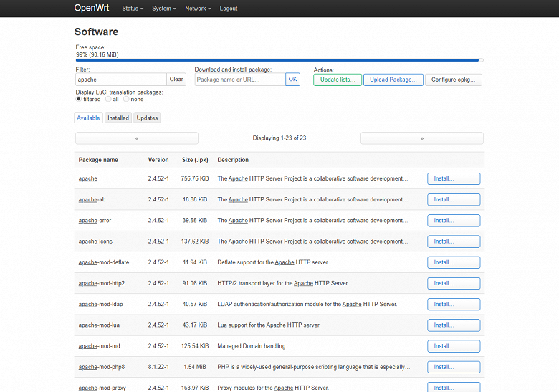The image size is (559, 392).
Task: Focus the Package name or URL field
Action: pos(240,80)
